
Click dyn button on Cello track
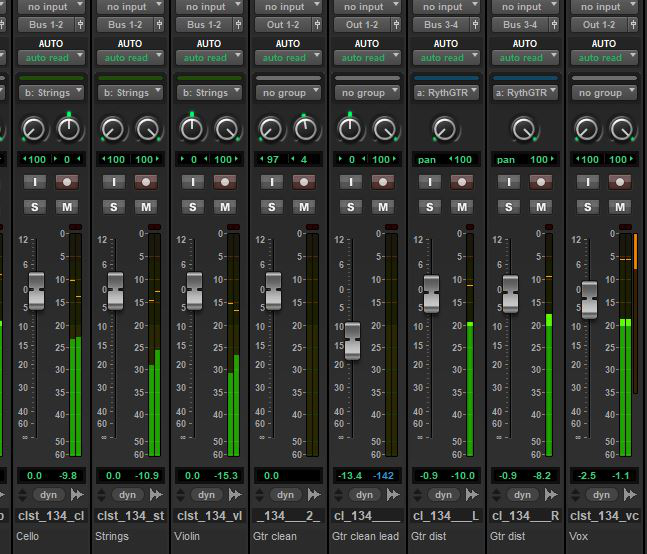[x=48, y=495]
